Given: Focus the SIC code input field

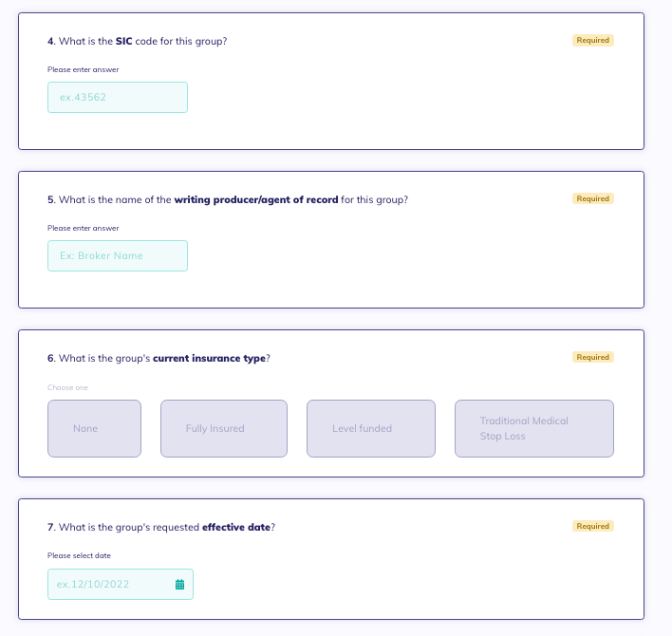Looking at the screenshot, I should click(118, 97).
